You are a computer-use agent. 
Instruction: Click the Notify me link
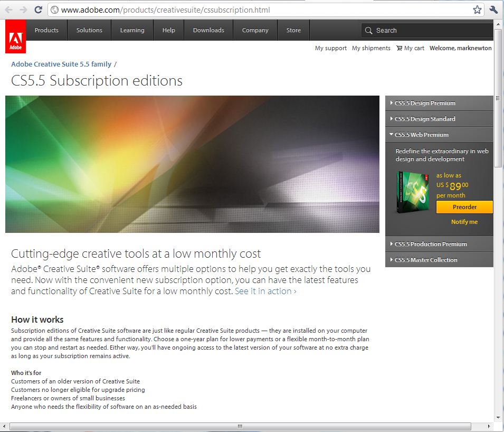click(464, 222)
